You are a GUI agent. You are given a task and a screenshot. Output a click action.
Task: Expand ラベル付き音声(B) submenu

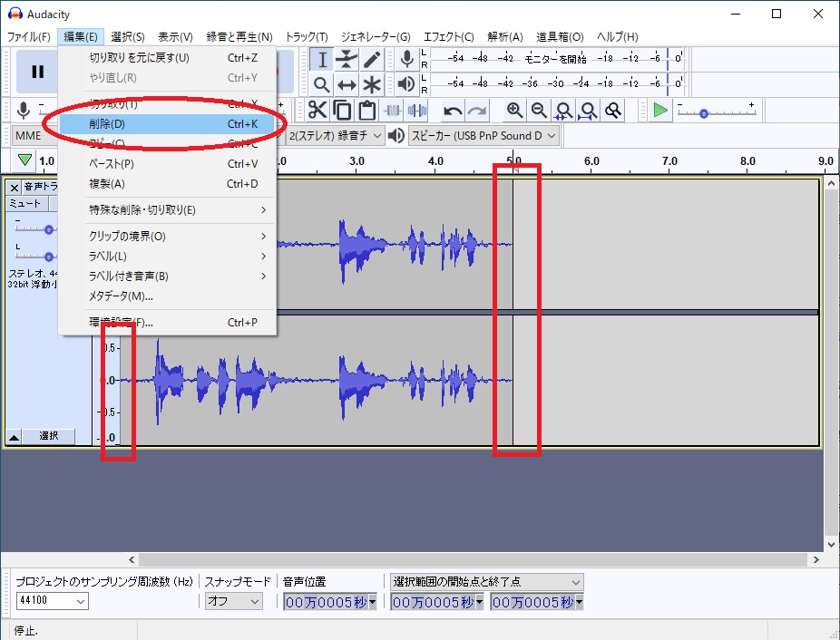[167, 276]
